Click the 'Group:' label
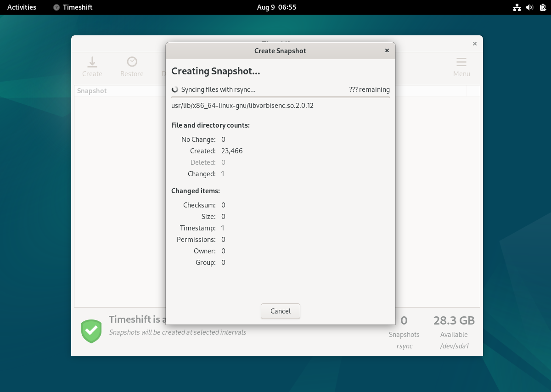 pyautogui.click(x=205, y=263)
